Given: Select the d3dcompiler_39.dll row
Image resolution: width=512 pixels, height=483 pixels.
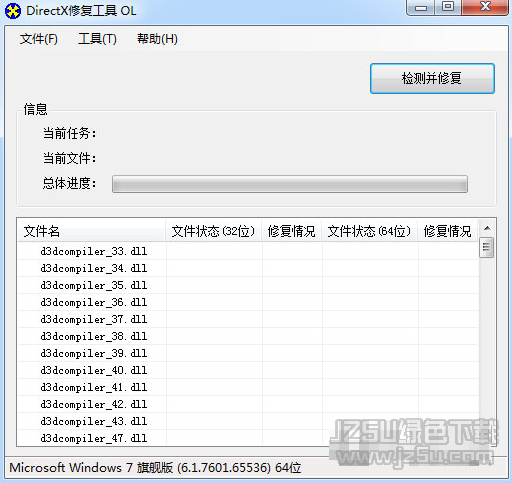Looking at the screenshot, I should click(x=248, y=353).
